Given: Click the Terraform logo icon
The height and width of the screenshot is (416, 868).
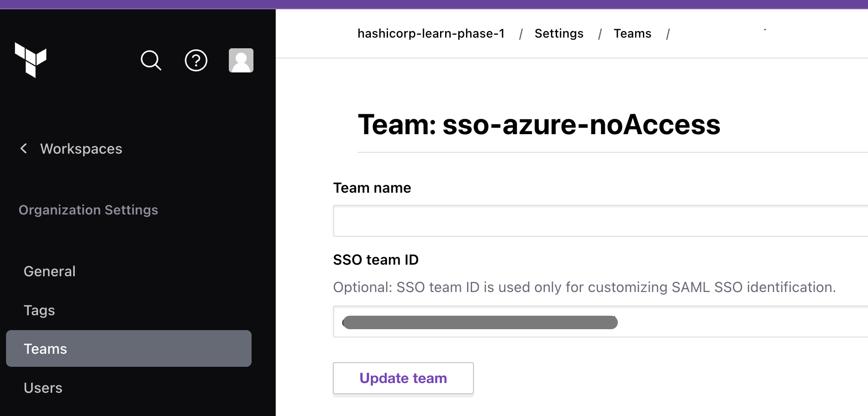Looking at the screenshot, I should [31, 60].
